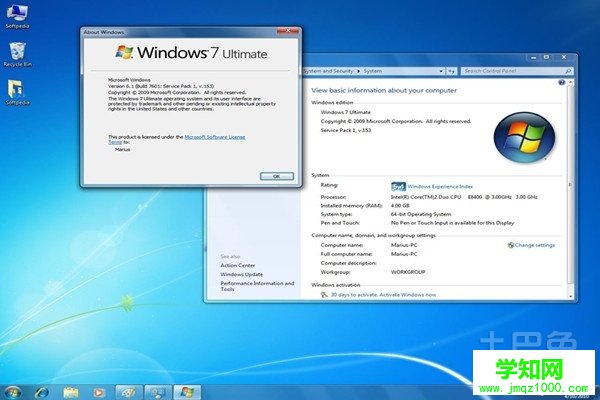600x400 pixels.
Task: Open Windows Explorer from the taskbar
Action: (x=71, y=392)
